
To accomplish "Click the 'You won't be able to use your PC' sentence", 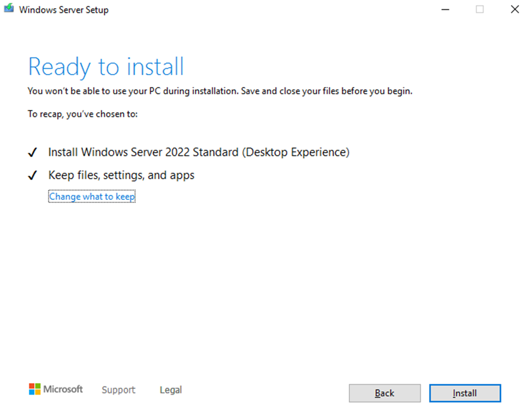I will 220,91.
